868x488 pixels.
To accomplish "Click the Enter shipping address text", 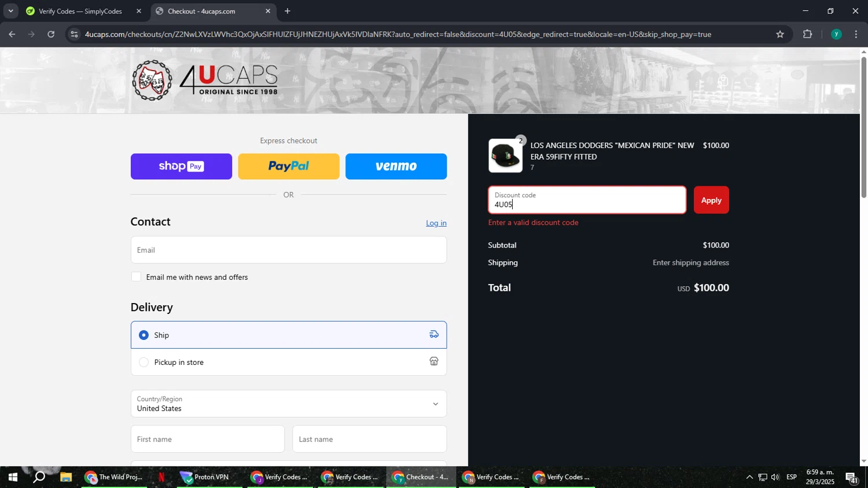I will click(x=691, y=263).
